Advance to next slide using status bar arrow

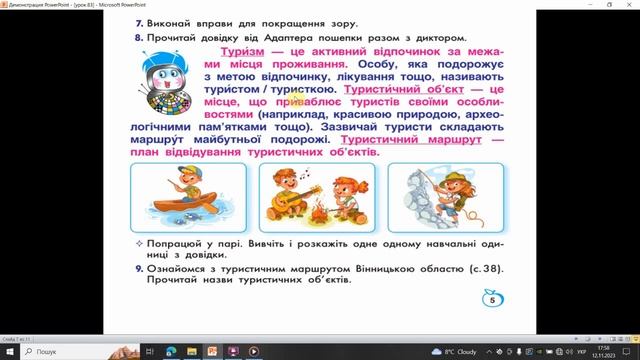[x=600, y=339]
